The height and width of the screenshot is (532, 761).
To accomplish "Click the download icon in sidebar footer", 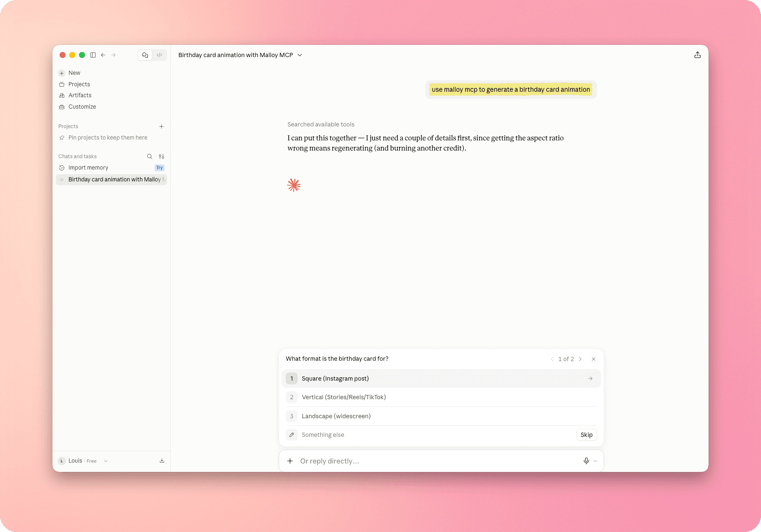I will click(x=162, y=461).
